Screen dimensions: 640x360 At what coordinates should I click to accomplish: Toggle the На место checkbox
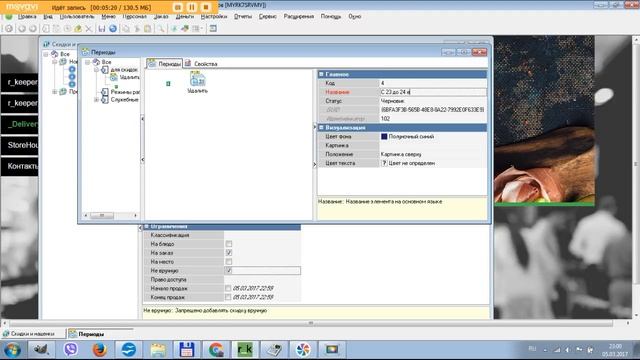tap(229, 262)
